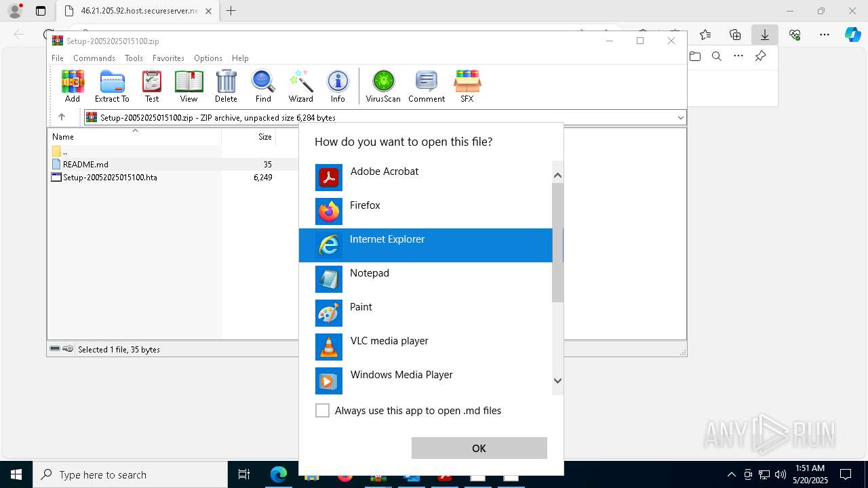Pin the downloads panel
The width and height of the screenshot is (868, 488).
click(x=760, y=56)
